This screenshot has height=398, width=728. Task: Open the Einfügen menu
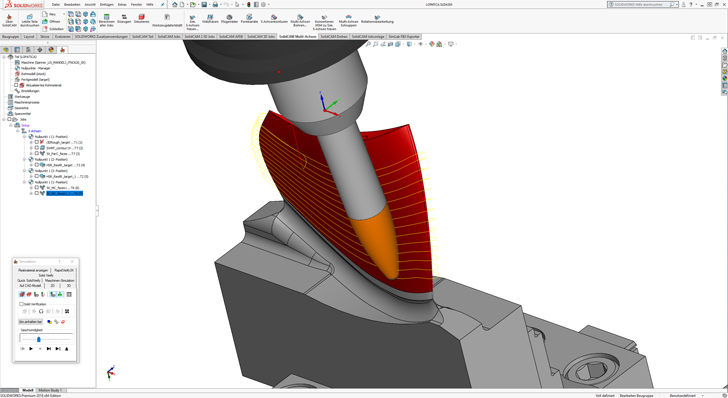[106, 4]
